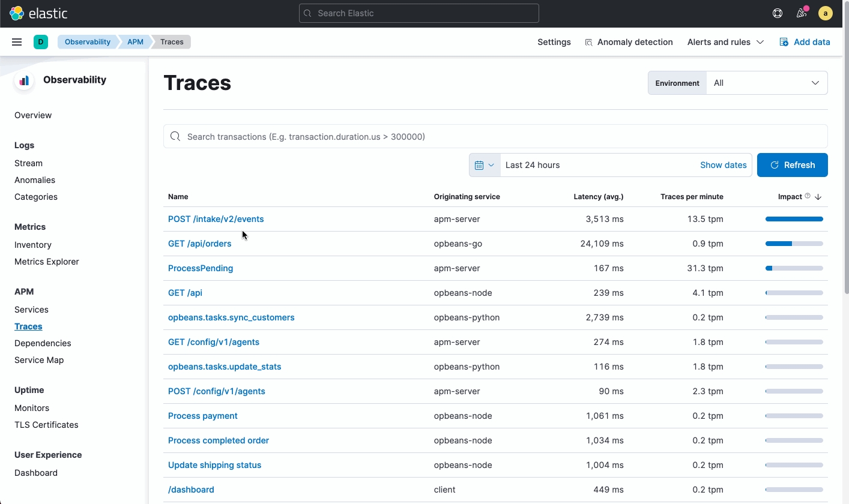This screenshot has width=849, height=504.
Task: Go to the Observability breadcrumb
Action: [88, 42]
